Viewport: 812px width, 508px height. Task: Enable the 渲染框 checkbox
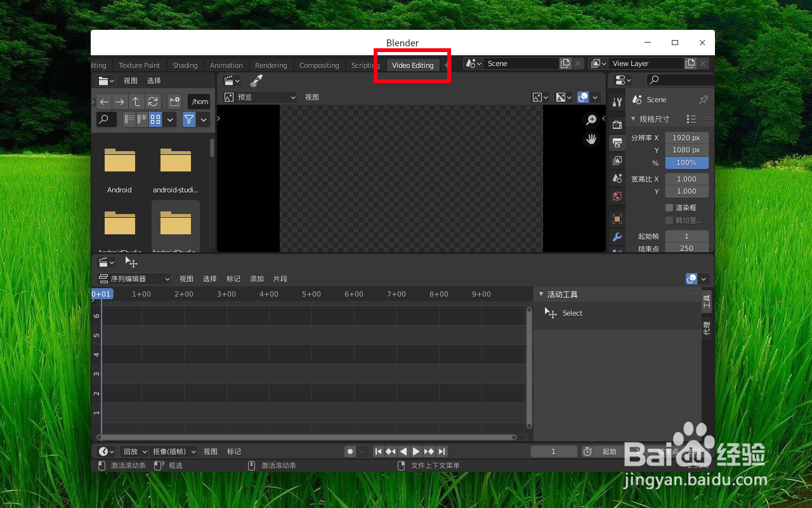pos(669,208)
